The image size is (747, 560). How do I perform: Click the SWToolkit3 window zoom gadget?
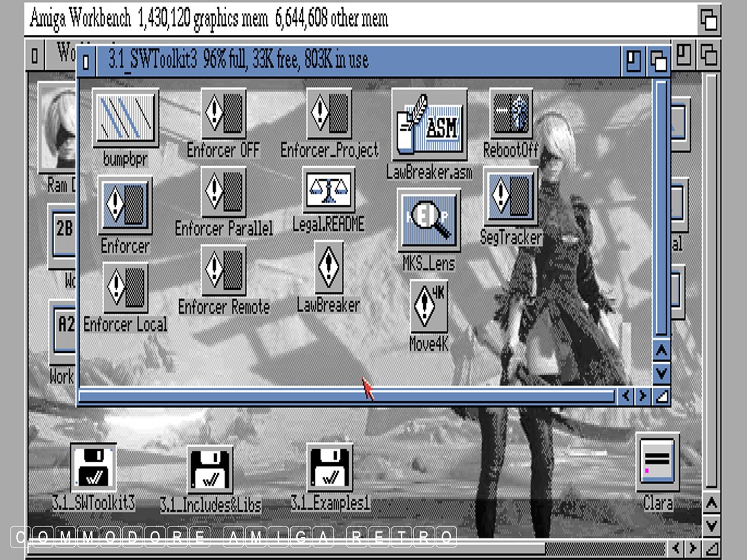coord(634,61)
